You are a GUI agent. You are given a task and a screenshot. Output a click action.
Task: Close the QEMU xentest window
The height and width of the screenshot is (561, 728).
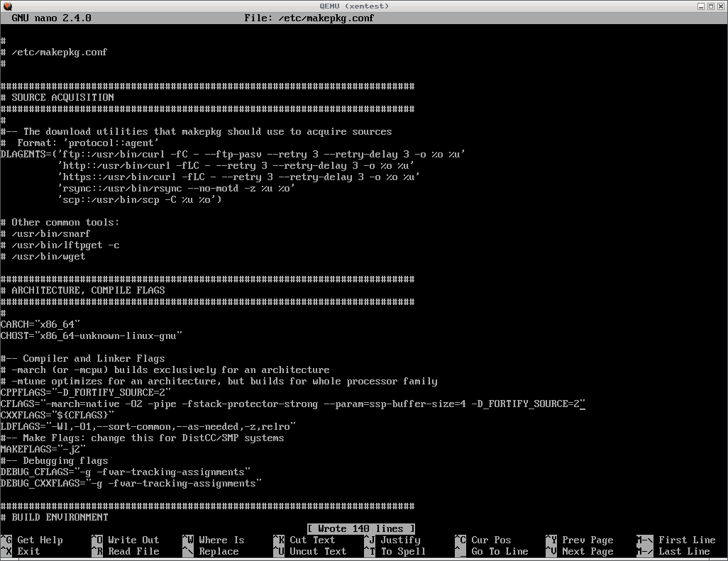[721, 6]
